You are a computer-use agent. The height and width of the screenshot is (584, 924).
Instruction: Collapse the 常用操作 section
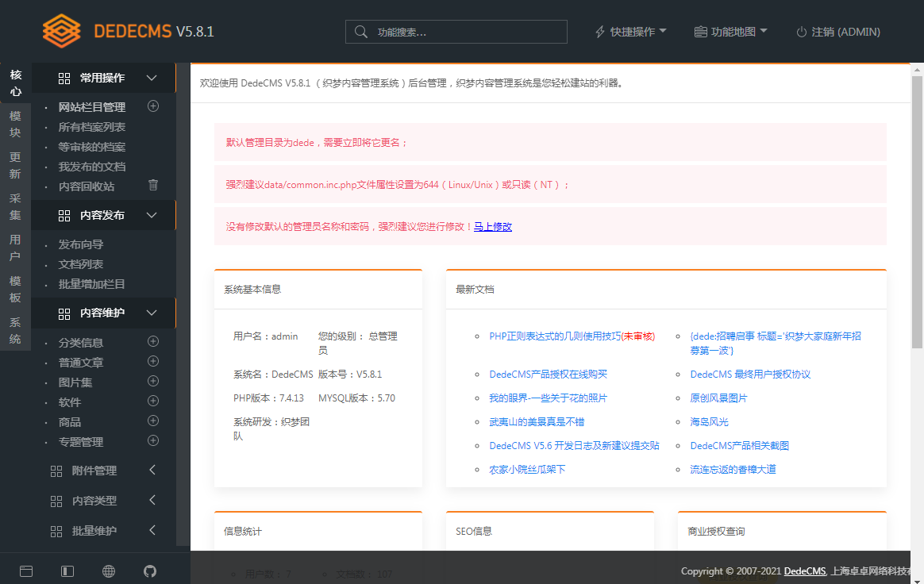(151, 78)
